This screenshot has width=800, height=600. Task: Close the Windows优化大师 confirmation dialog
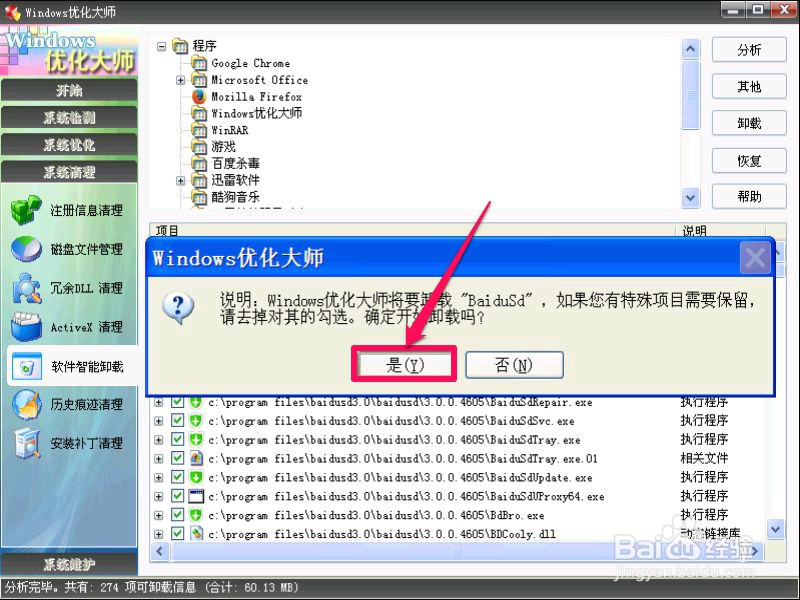click(x=755, y=258)
